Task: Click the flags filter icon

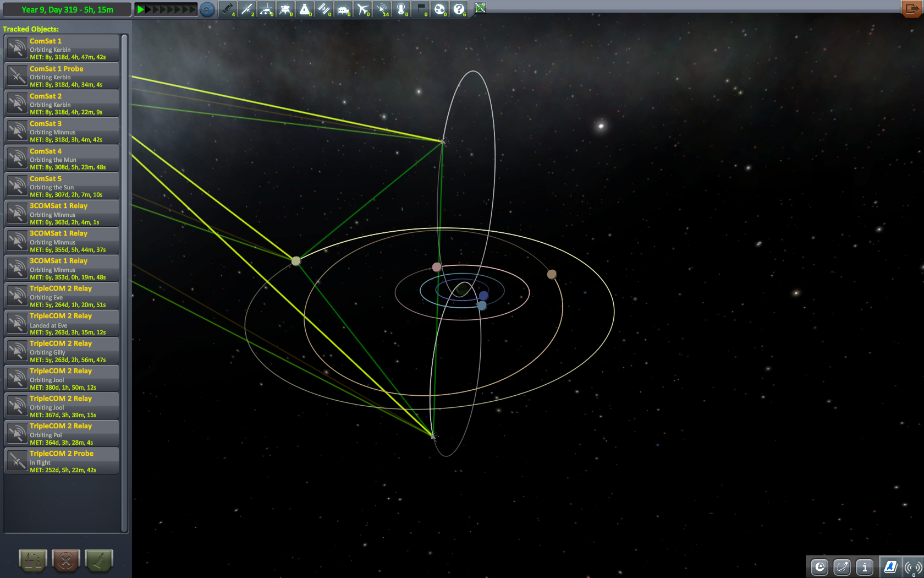Action: [420, 9]
